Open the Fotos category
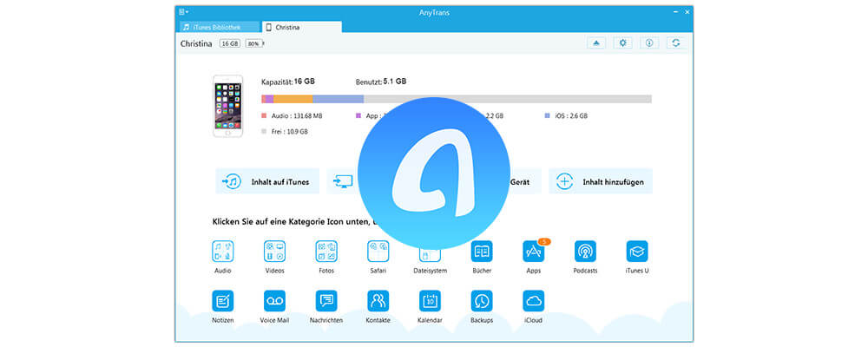868x347 pixels. [x=326, y=252]
